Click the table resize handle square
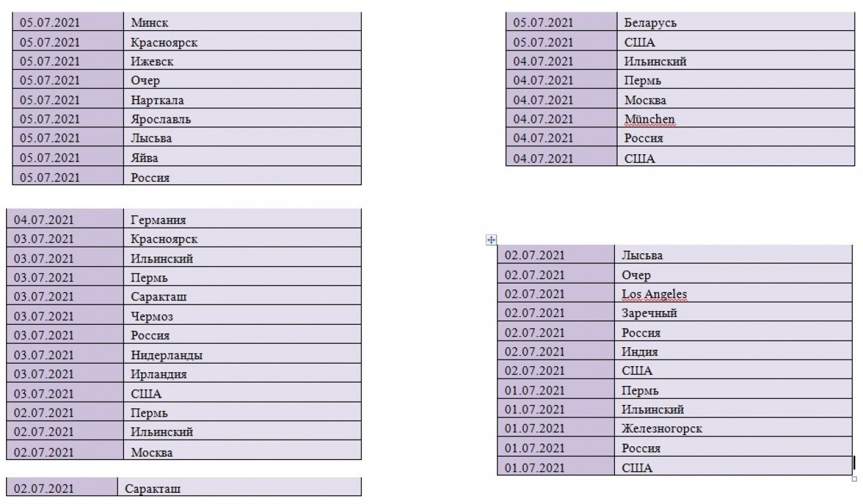Viewport: 863px width, 504px height. [x=854, y=479]
